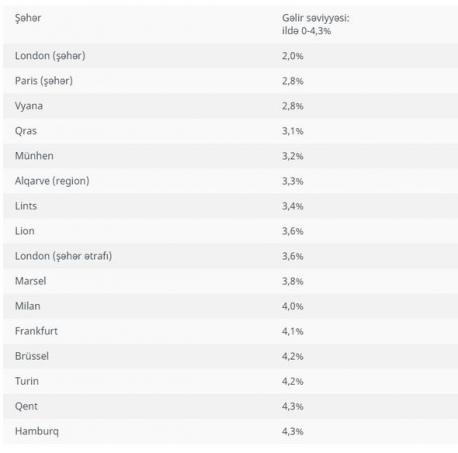Choose the Vyana city name
458x453 pixels.
click(x=29, y=106)
